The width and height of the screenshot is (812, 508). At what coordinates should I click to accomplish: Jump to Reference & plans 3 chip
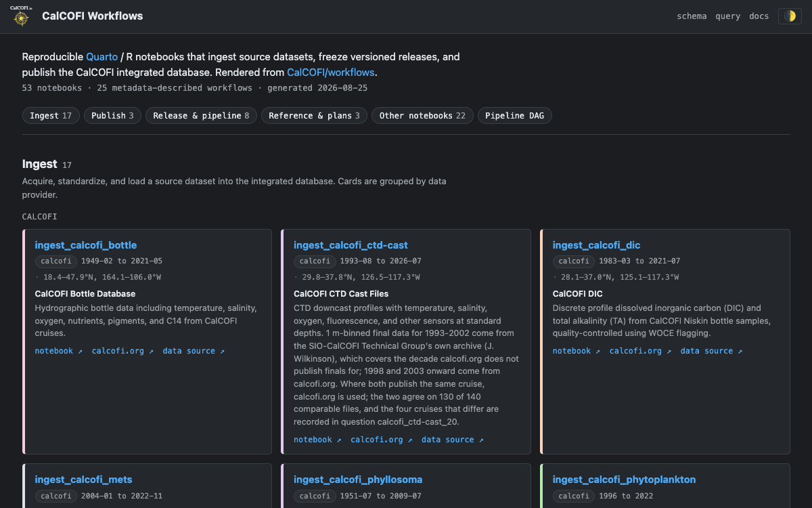coord(314,116)
